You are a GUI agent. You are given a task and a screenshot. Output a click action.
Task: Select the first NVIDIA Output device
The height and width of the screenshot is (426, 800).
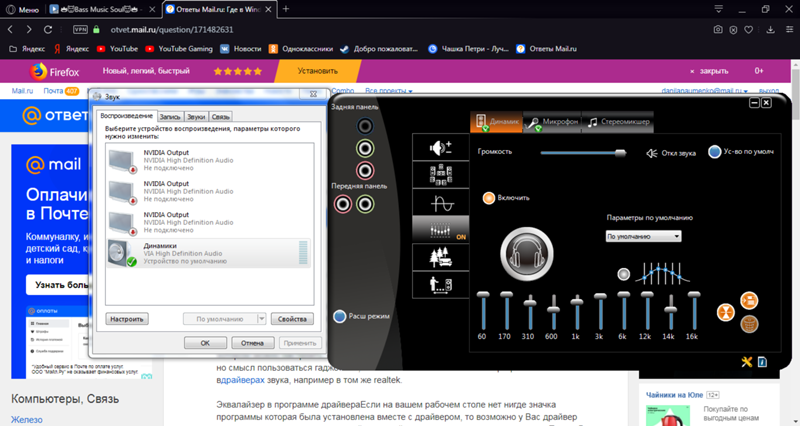pyautogui.click(x=209, y=160)
